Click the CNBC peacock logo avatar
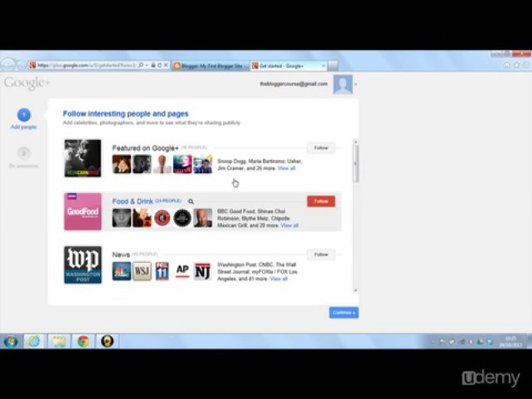The height and width of the screenshot is (399, 532). pyautogui.click(x=121, y=271)
